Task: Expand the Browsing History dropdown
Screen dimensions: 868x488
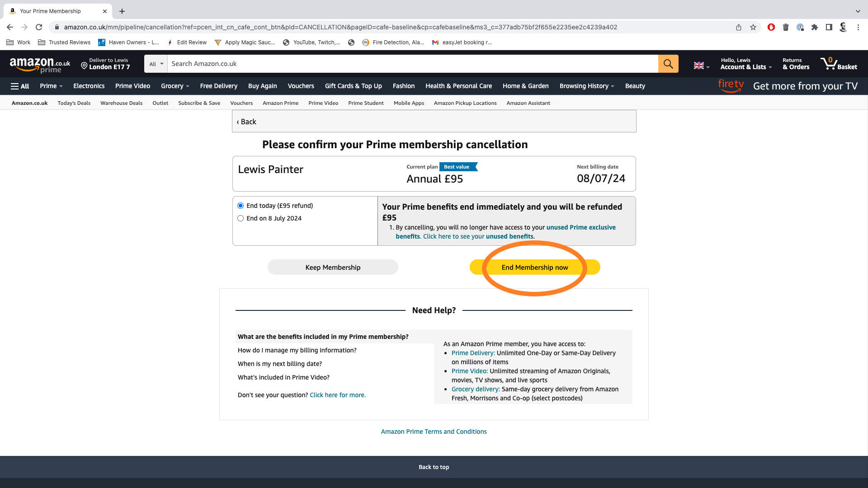Action: click(x=587, y=86)
